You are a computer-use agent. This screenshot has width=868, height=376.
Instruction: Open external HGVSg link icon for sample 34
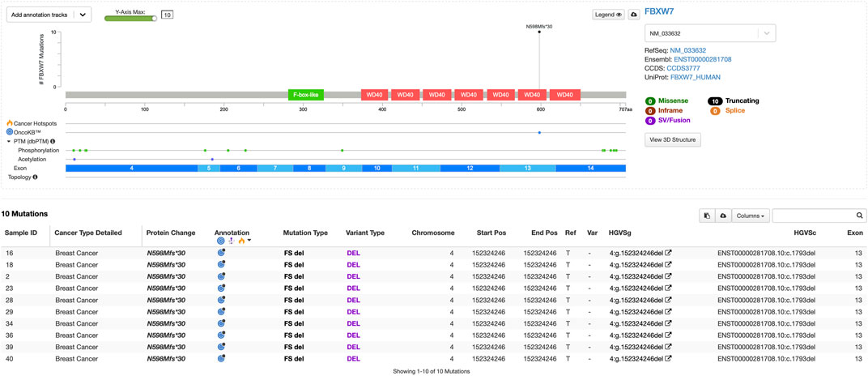(x=668, y=323)
